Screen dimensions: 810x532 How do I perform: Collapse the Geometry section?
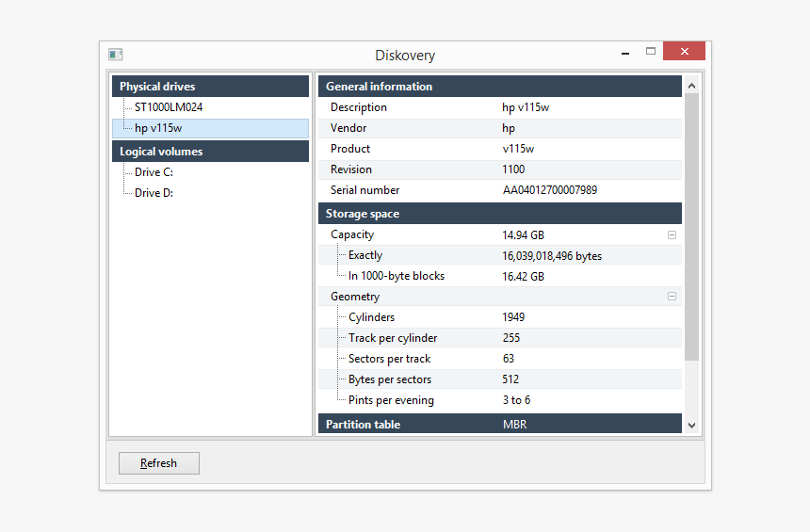672,297
